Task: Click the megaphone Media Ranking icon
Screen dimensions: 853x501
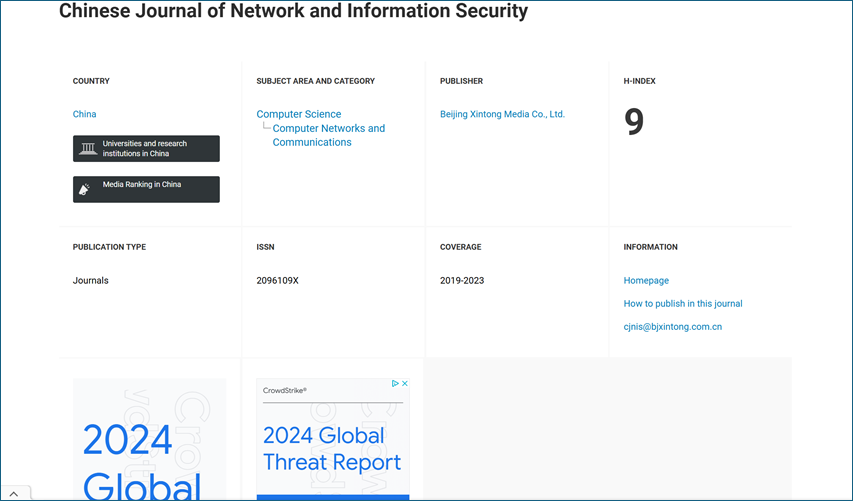Action: tap(86, 188)
